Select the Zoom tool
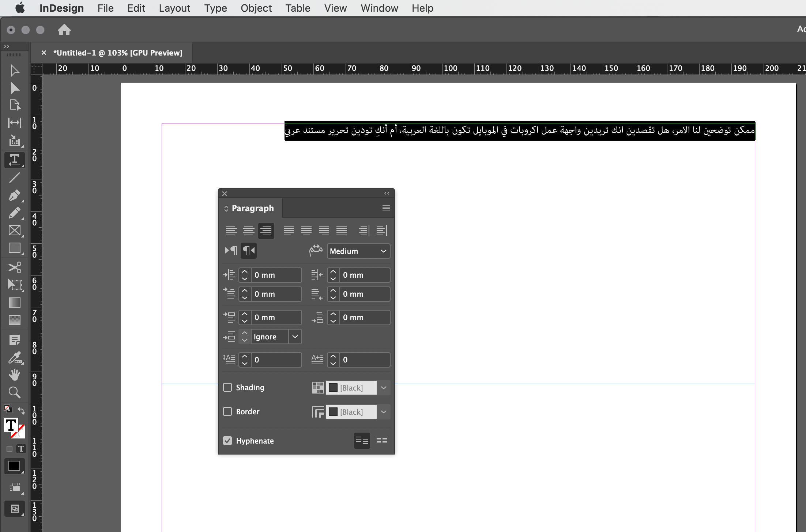This screenshot has height=532, width=806. click(x=14, y=392)
